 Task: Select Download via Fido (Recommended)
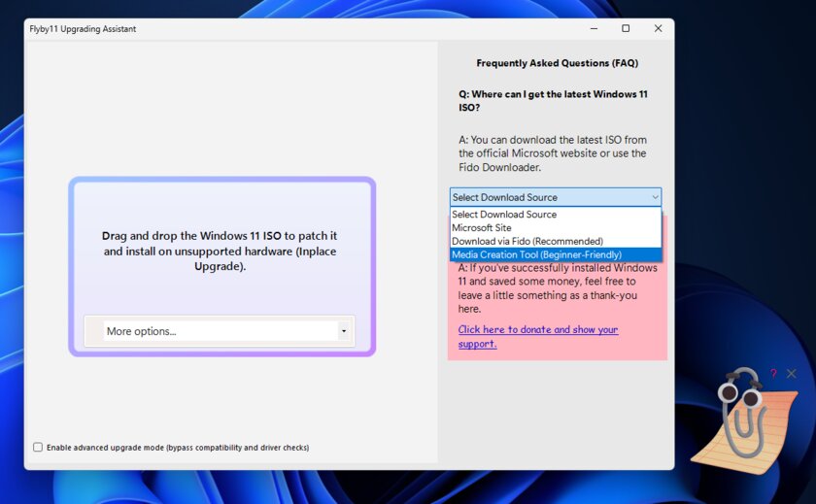[556, 242]
